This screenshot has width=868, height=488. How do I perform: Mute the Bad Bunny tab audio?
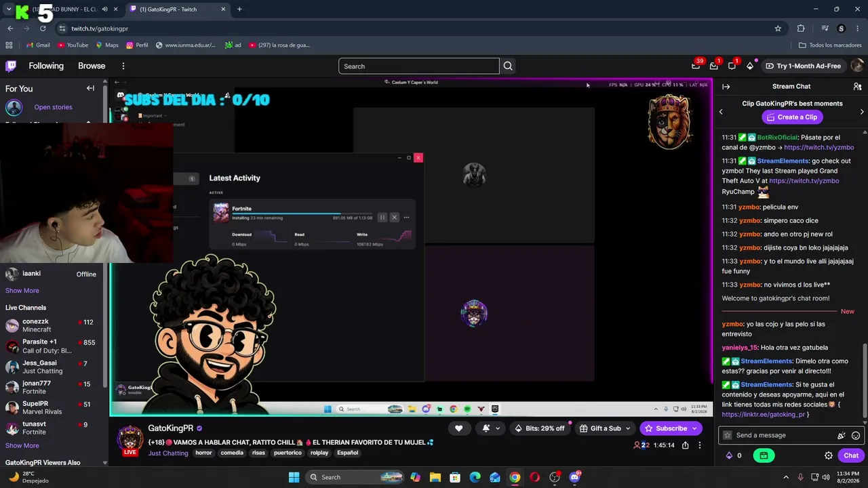point(104,9)
